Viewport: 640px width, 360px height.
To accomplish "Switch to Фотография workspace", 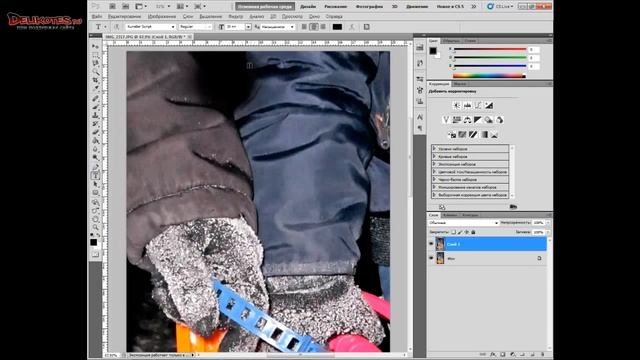I will (369, 7).
